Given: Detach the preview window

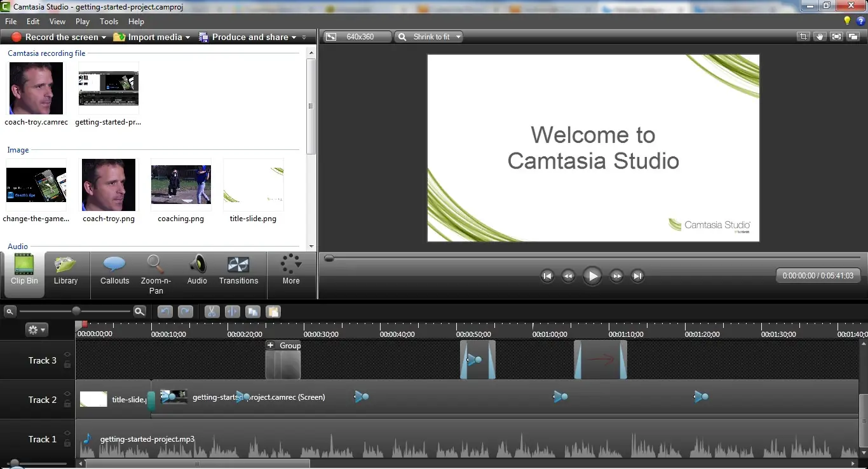Looking at the screenshot, I should pyautogui.click(x=853, y=37).
